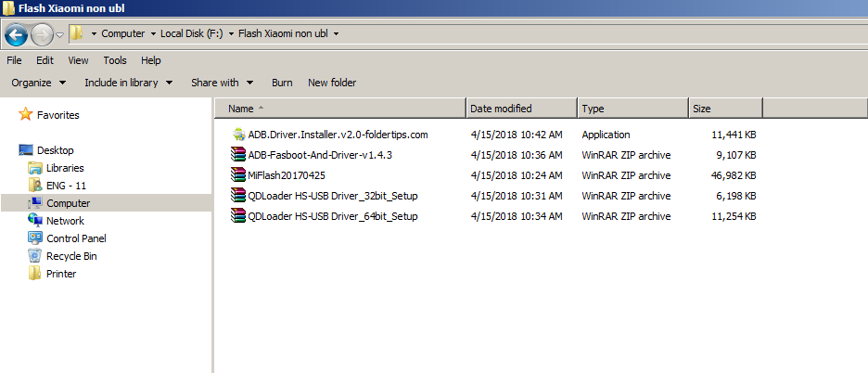Click 4/15/2018 10:34 AM date cell
Viewport: 868px width, 373px height.
click(x=517, y=216)
